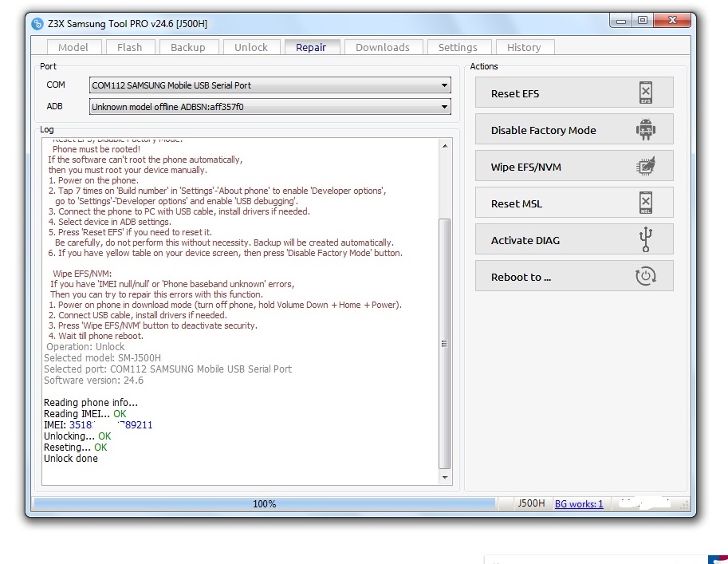This screenshot has height=564, width=728.
Task: Click the IMEI number in the log
Action: pos(111,425)
